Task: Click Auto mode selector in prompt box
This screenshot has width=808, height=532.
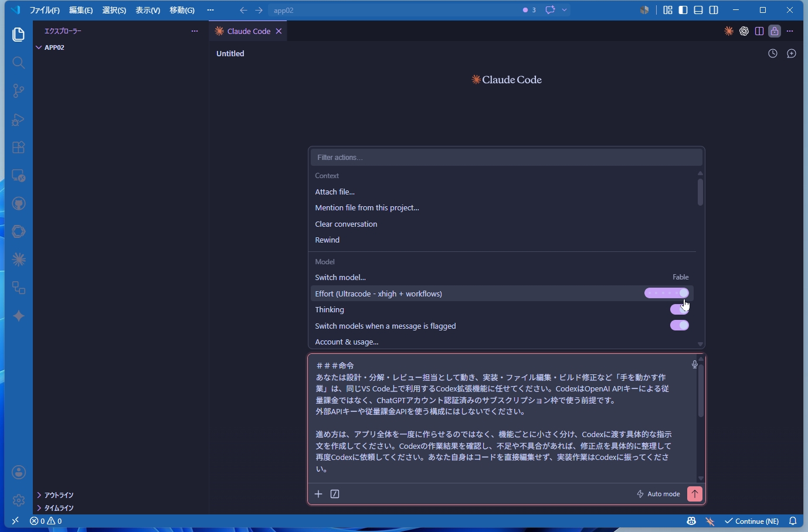Action: coord(658,494)
